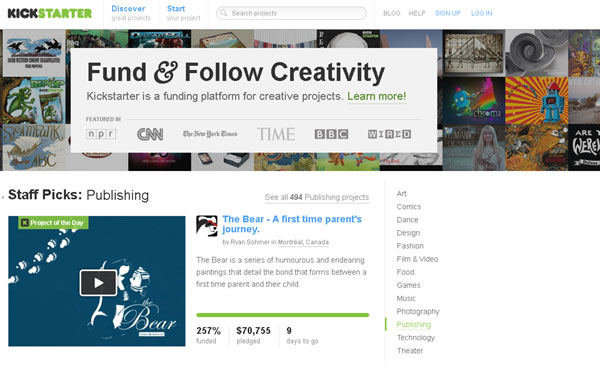This screenshot has height=374, width=600.
Task: Click the blonde woman project thumbnail
Action: tap(474, 147)
